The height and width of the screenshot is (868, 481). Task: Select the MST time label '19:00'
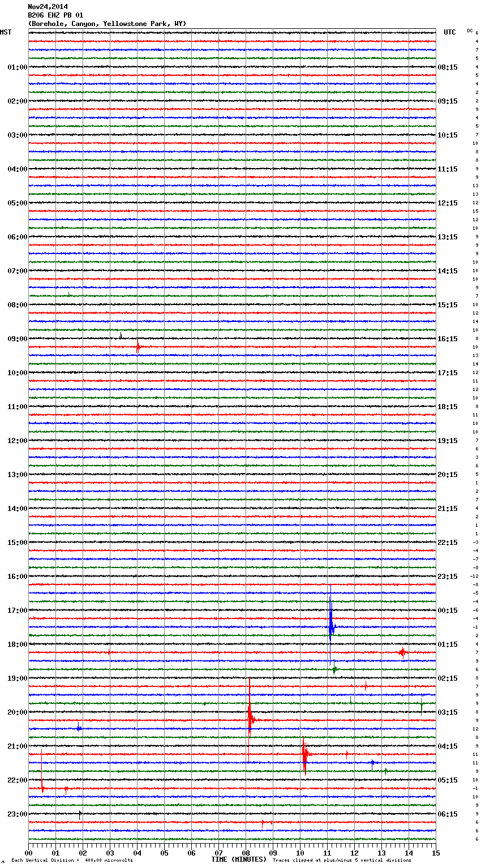tap(18, 678)
